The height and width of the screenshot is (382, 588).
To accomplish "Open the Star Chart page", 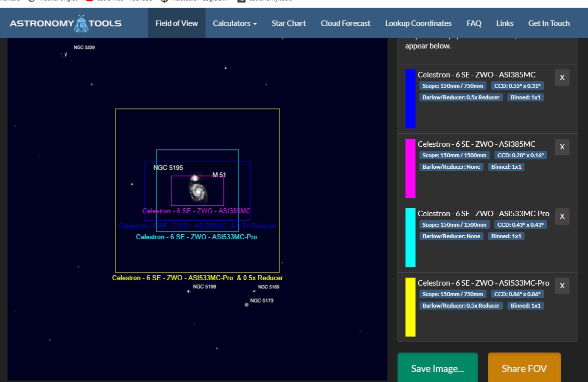I will click(289, 23).
